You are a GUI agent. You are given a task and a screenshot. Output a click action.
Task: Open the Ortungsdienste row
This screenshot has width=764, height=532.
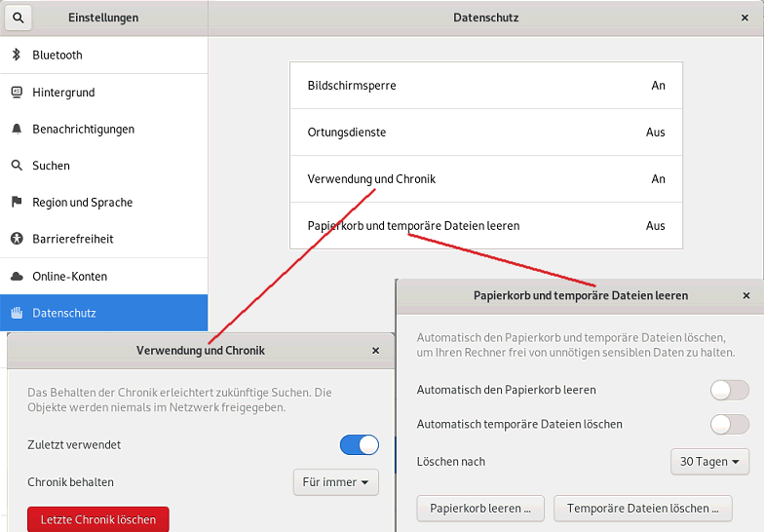pos(485,133)
